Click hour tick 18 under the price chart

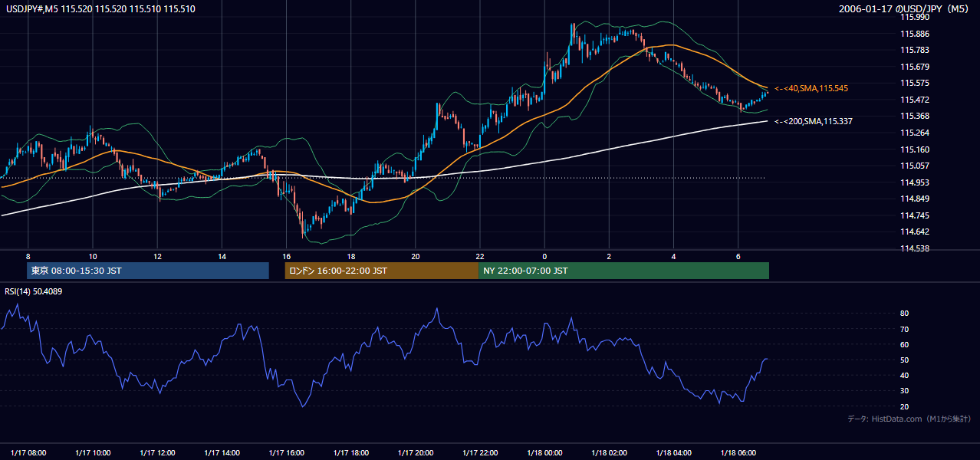pos(351,256)
